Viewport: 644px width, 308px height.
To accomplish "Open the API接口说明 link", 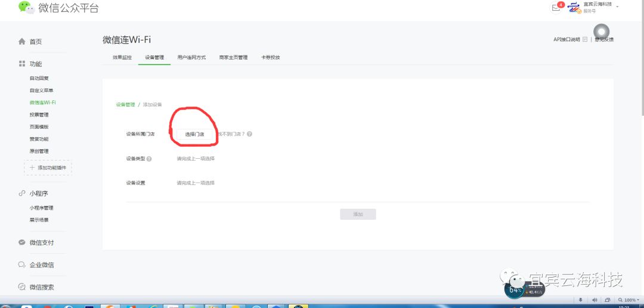I will tap(566, 39).
